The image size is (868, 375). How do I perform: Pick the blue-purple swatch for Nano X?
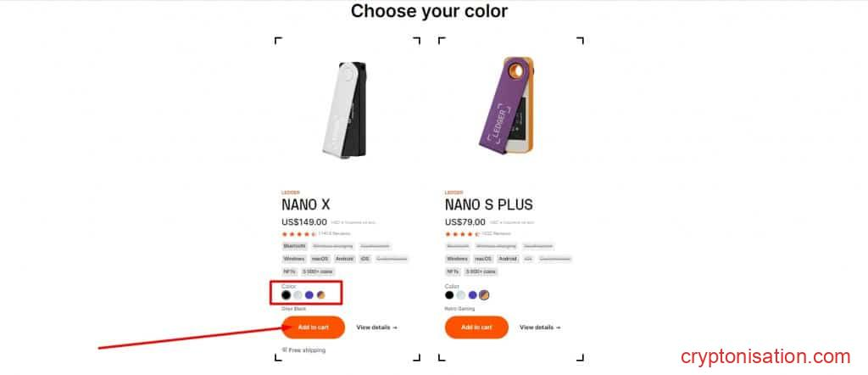coord(309,295)
